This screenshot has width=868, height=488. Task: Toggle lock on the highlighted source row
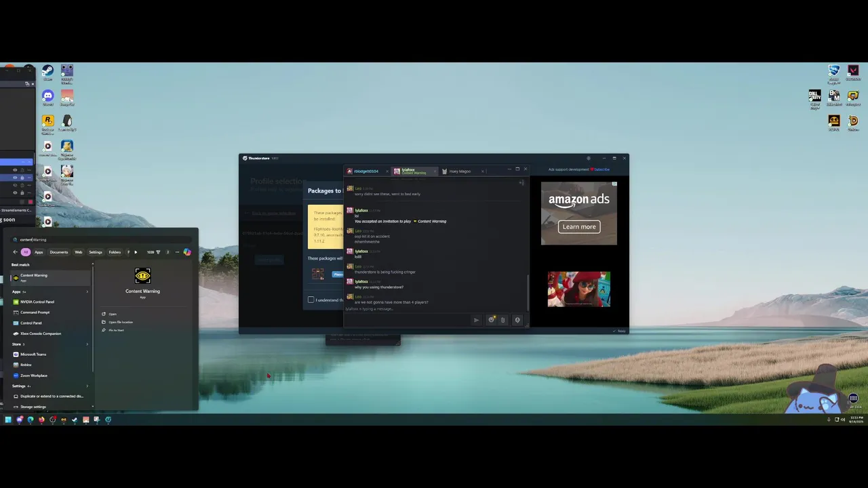pos(22,178)
